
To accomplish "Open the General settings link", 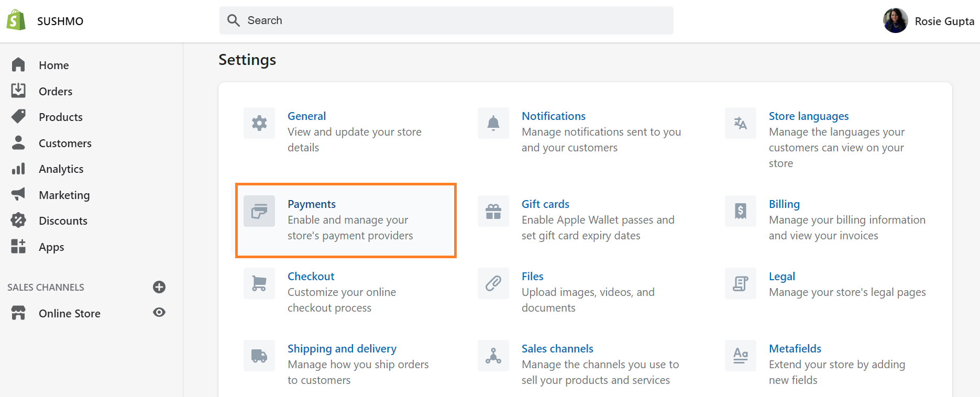I will coord(306,116).
